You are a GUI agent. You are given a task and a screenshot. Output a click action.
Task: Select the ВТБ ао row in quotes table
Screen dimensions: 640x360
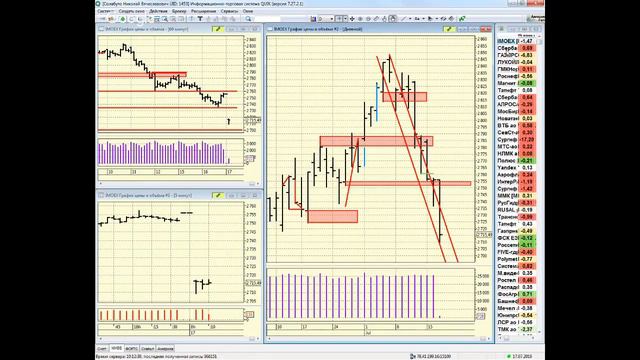pos(516,125)
